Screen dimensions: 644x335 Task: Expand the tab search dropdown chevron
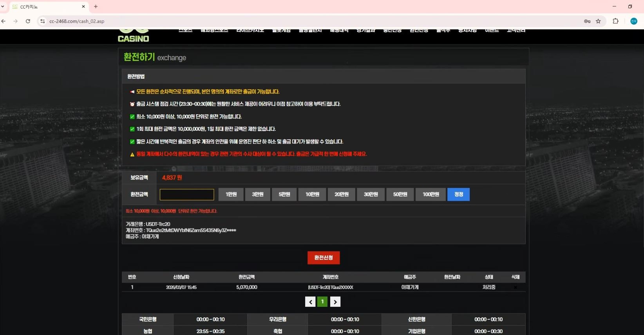pyautogui.click(x=3, y=7)
